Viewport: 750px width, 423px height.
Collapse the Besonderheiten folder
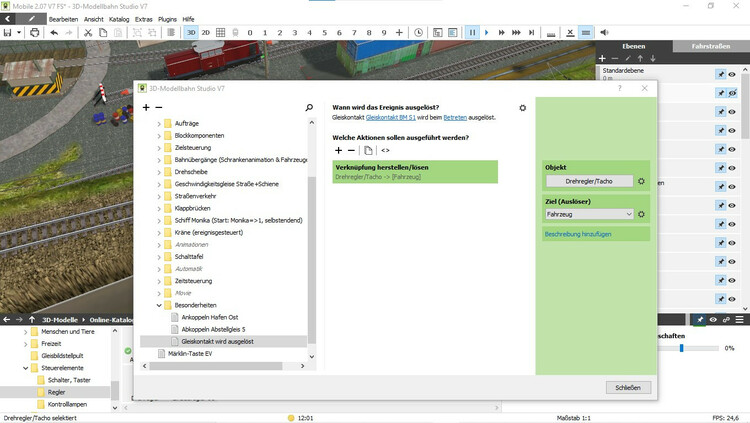[158, 304]
